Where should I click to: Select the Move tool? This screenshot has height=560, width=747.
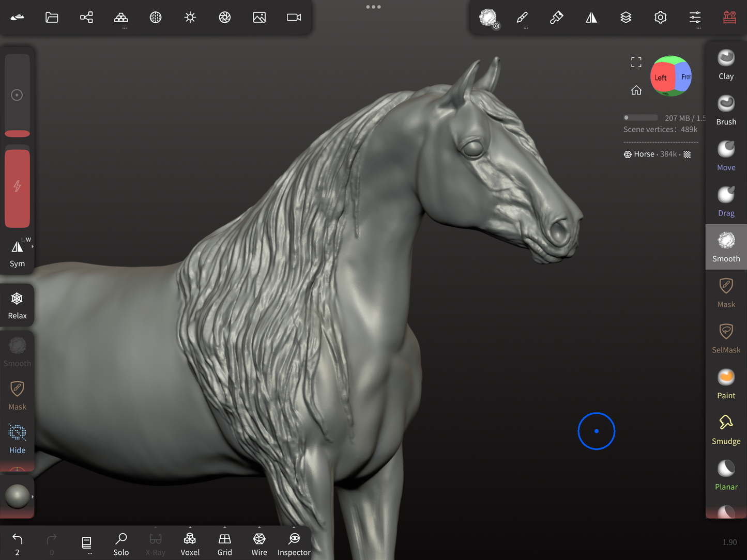pyautogui.click(x=726, y=156)
